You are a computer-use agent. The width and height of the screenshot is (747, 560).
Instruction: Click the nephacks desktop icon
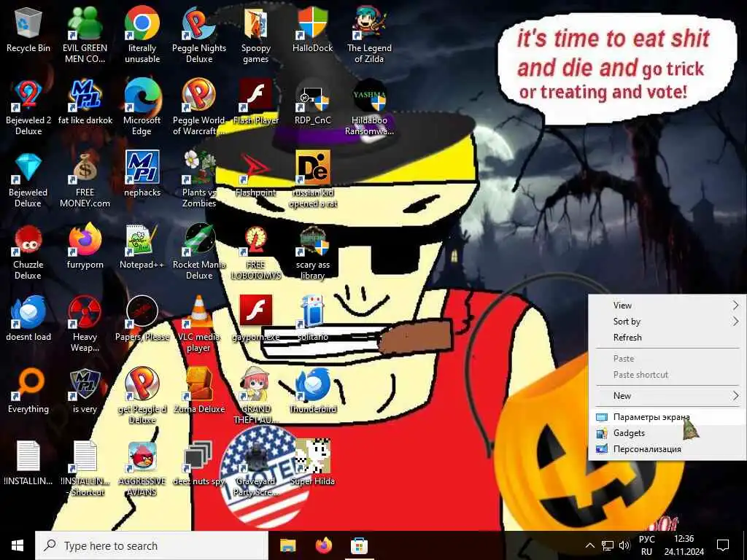pos(142,168)
